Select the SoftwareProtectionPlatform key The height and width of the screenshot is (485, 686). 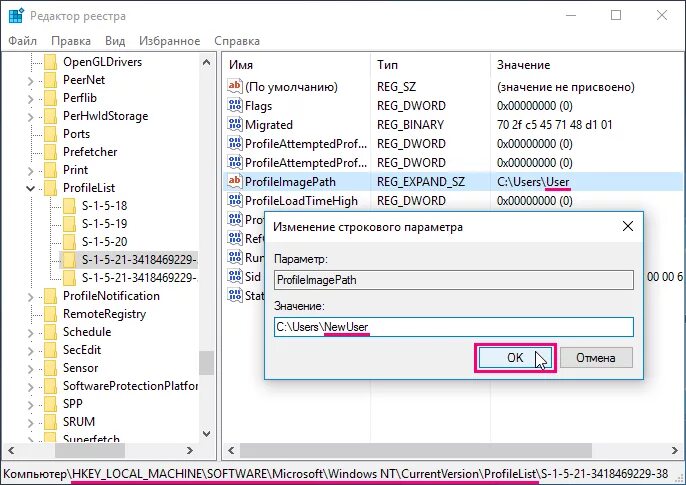[x=130, y=386]
